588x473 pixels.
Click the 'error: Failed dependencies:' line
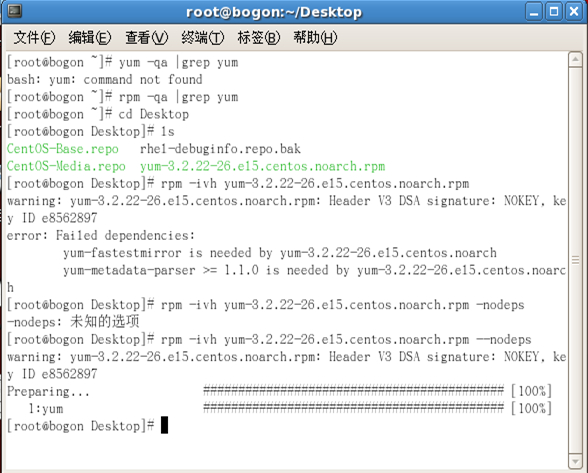[101, 236]
